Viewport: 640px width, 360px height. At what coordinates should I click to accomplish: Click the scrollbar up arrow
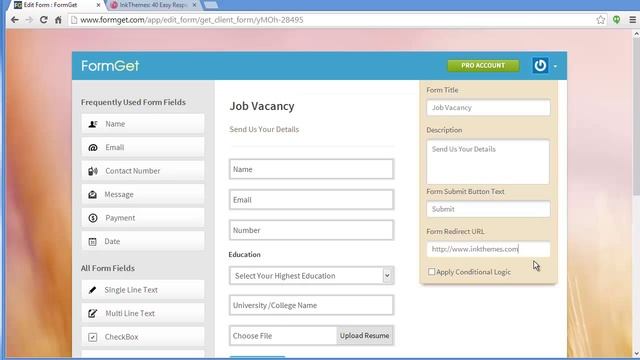point(636,35)
